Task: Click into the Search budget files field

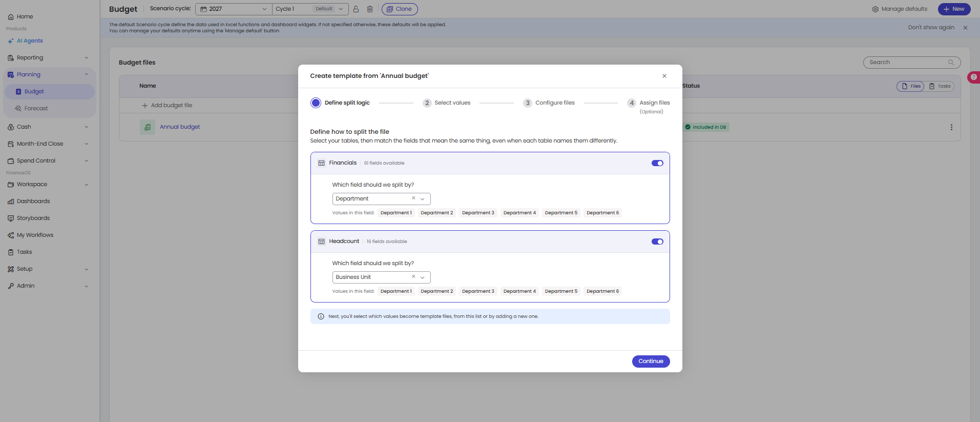Action: [x=912, y=63]
